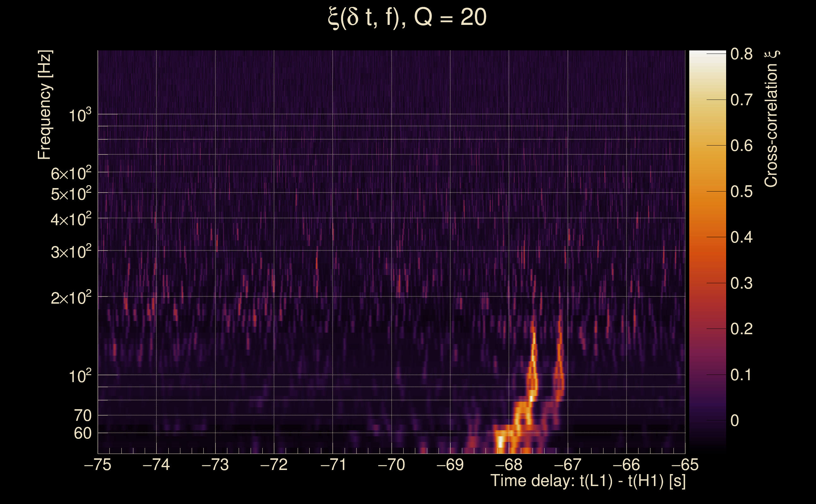The image size is (816, 504).
Task: Click the -75 x-axis tick label
Action: pos(97,465)
